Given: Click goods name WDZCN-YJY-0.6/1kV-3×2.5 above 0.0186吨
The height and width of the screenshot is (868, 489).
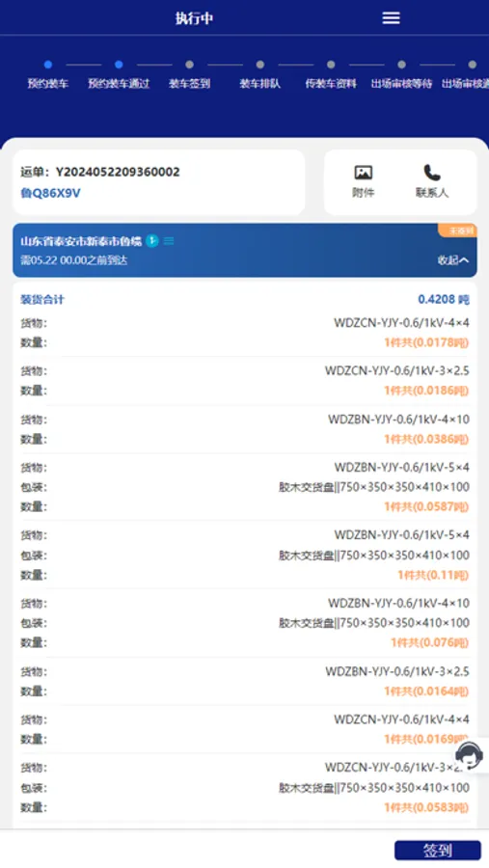Looking at the screenshot, I should pyautogui.click(x=397, y=371).
